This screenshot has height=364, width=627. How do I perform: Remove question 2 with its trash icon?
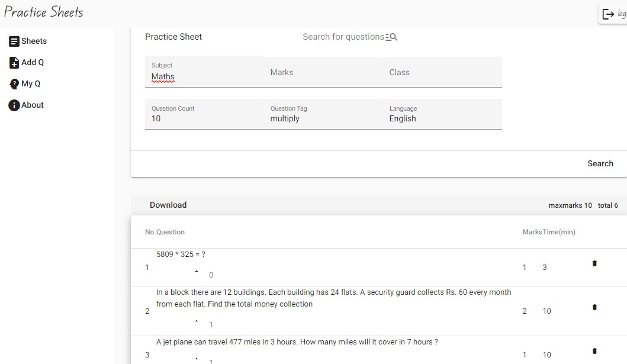(594, 307)
